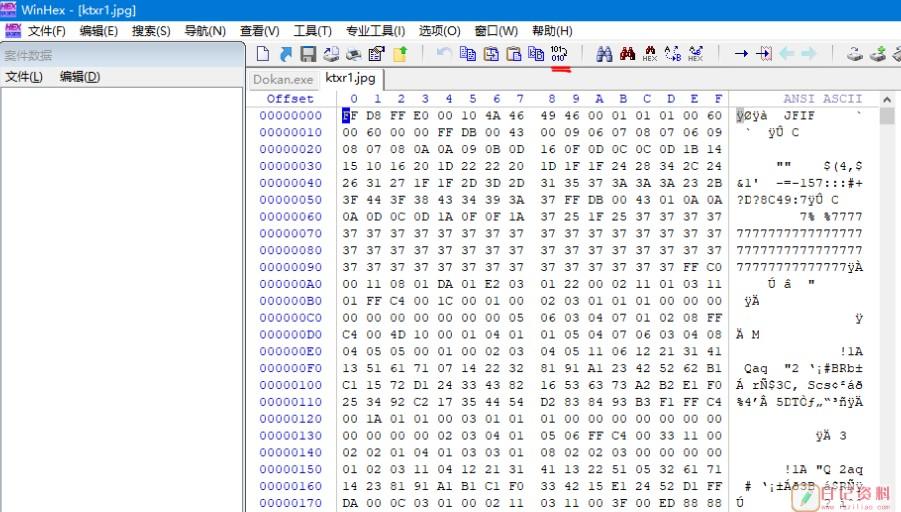Image resolution: width=901 pixels, height=512 pixels.
Task: Click the JFIF text in ASCII column
Action: (799, 116)
